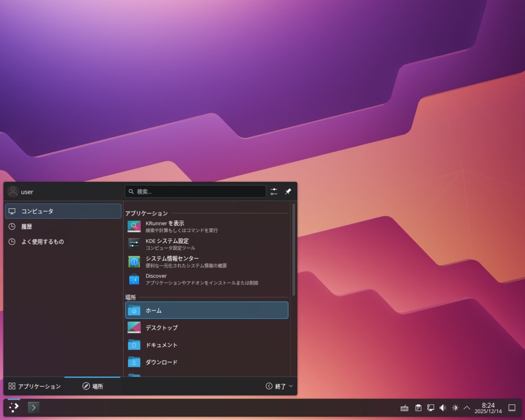Switch to the アプリケーション tab
The height and width of the screenshot is (420, 525).
[35, 386]
